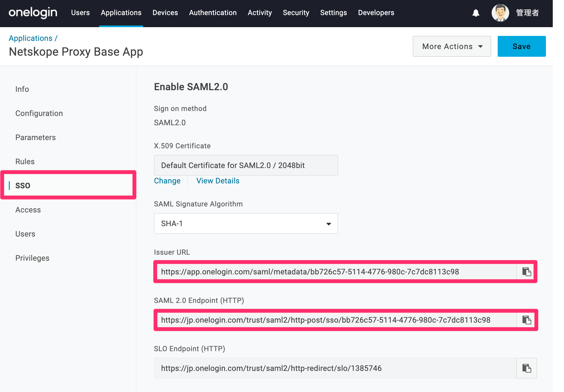Switch to the Rules side tab
Viewport: 564px width, 392px height.
tap(25, 161)
